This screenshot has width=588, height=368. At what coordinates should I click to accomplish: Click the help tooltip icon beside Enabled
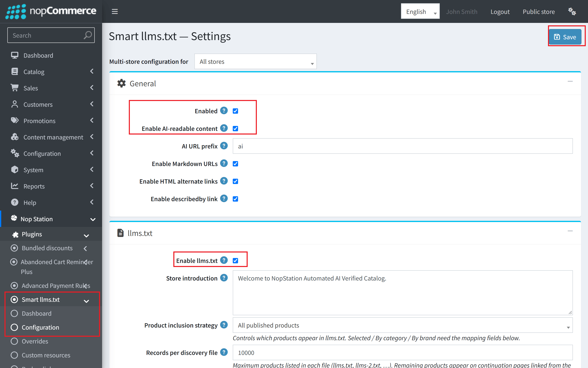pos(224,110)
